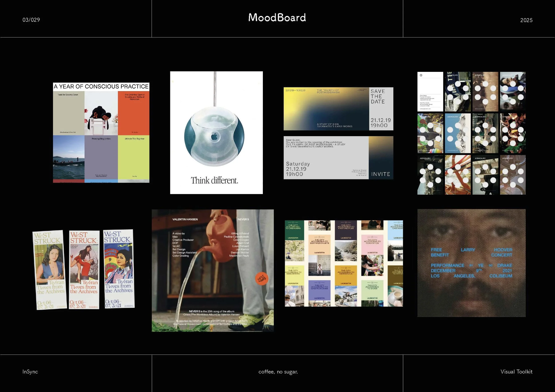The image size is (555, 392).
Task: Select the Save the Date gradient card
Action: tap(338, 109)
